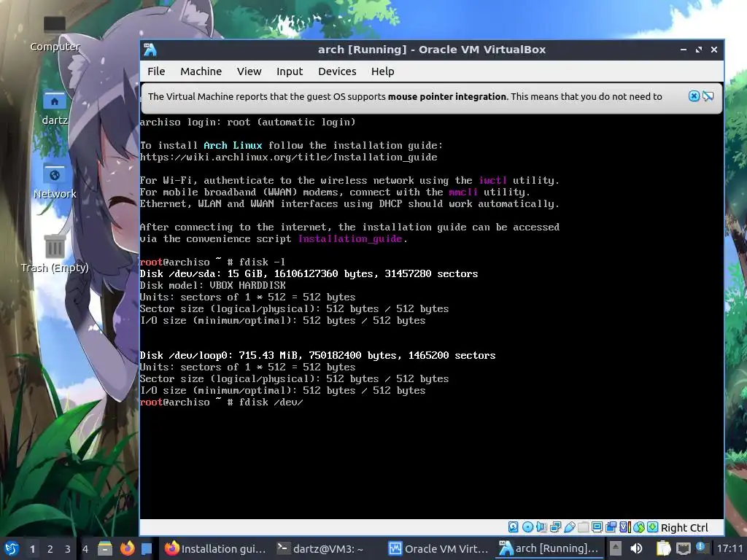This screenshot has width=747, height=560.
Task: Open the Machine menu
Action: (x=201, y=71)
